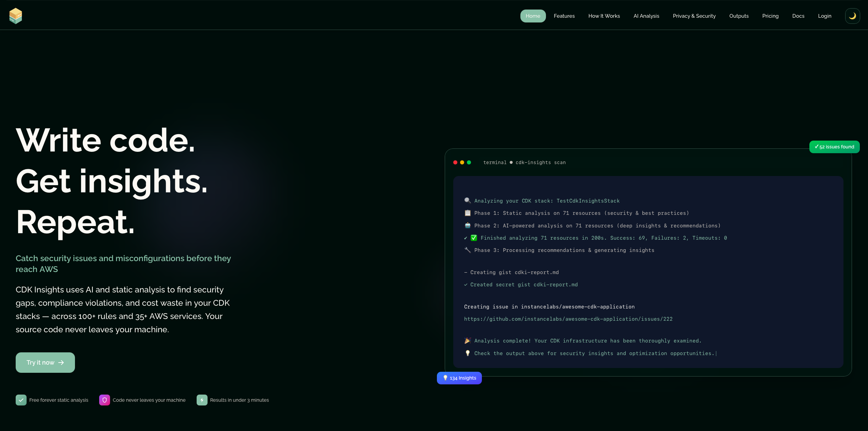Click the lightning bolt results icon
This screenshot has width=868, height=431.
click(x=202, y=400)
